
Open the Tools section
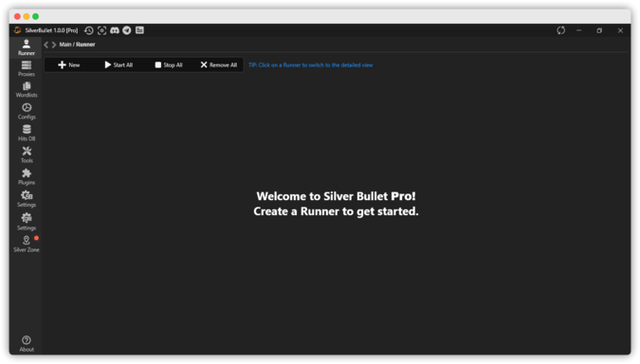click(x=27, y=155)
